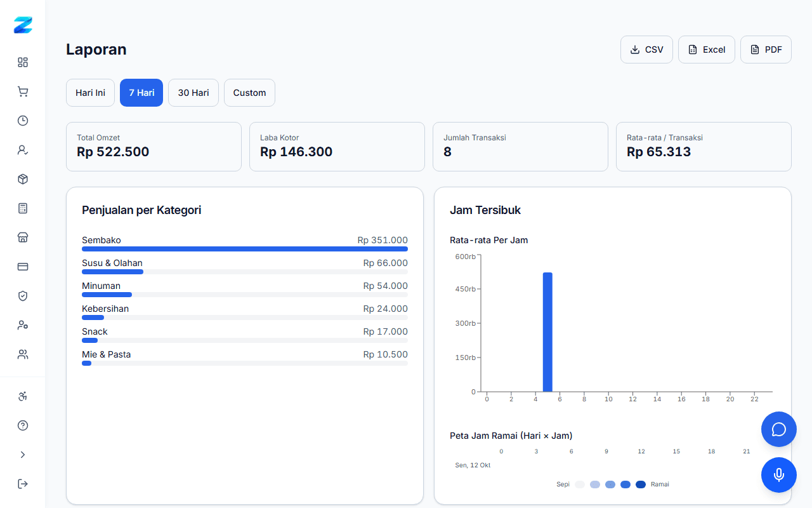Expand the sidebar with the chevron arrow

point(23,455)
